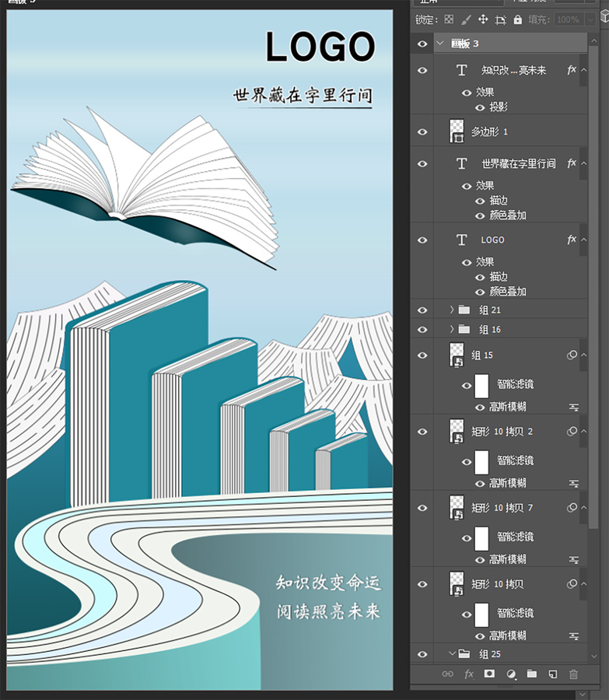Hide the 组 21 group
The image size is (609, 700).
click(x=422, y=310)
